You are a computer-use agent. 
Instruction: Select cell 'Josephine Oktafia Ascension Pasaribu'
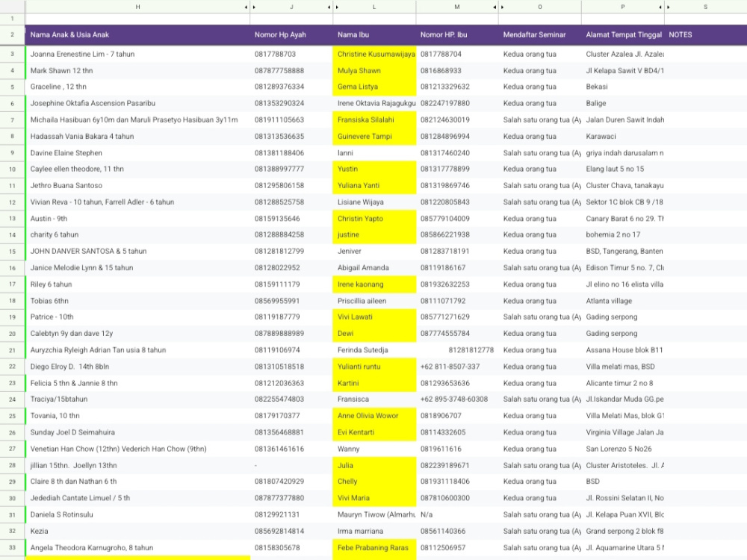point(137,103)
